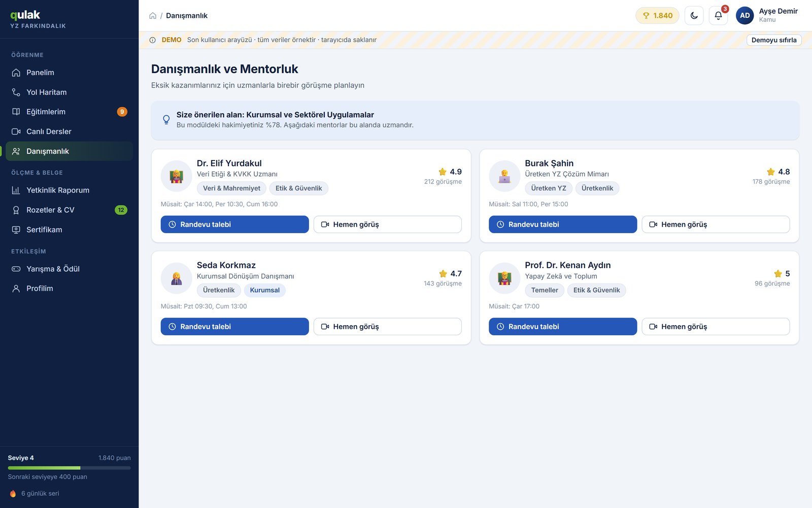The width and height of the screenshot is (812, 508).
Task: Click the Veri & Mahremiyet tag
Action: coord(231,188)
